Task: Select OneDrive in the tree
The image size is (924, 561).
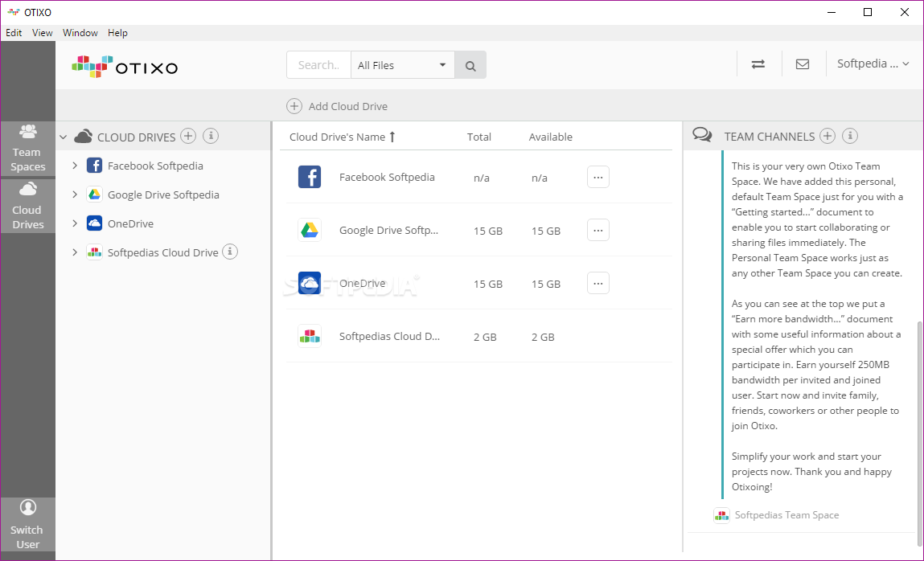Action: click(130, 223)
